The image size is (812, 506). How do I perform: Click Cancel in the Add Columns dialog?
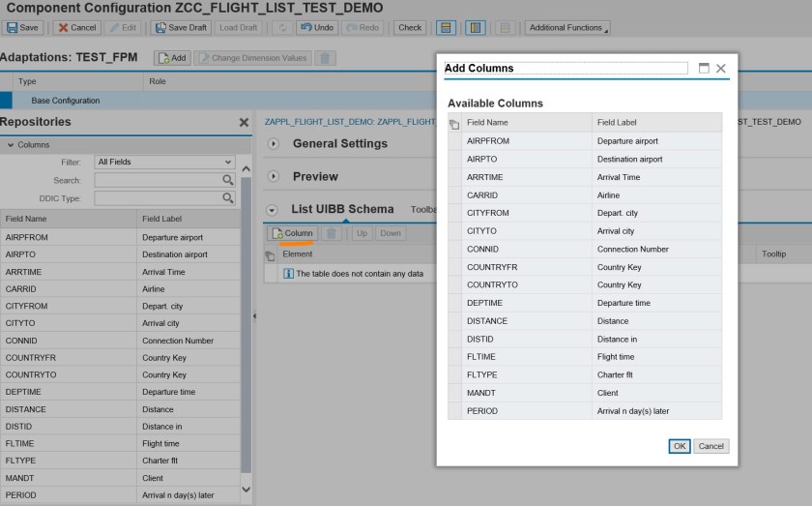(x=710, y=446)
